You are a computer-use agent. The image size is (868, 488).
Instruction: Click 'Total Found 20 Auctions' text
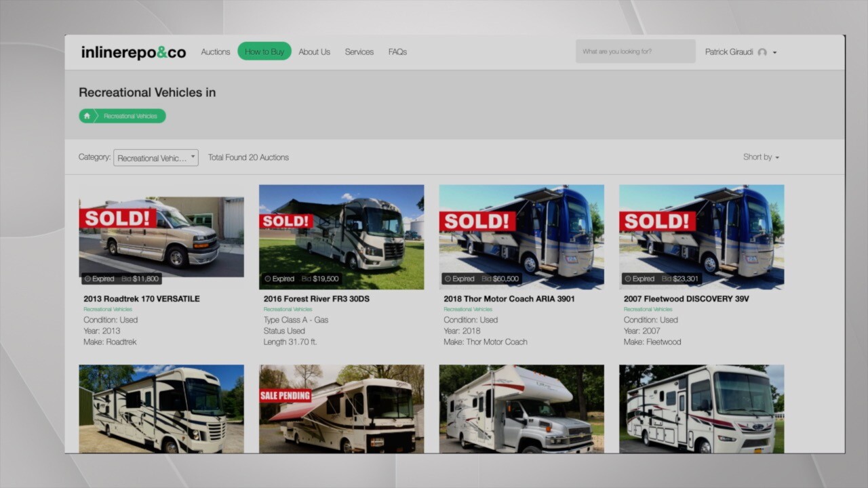(x=248, y=157)
